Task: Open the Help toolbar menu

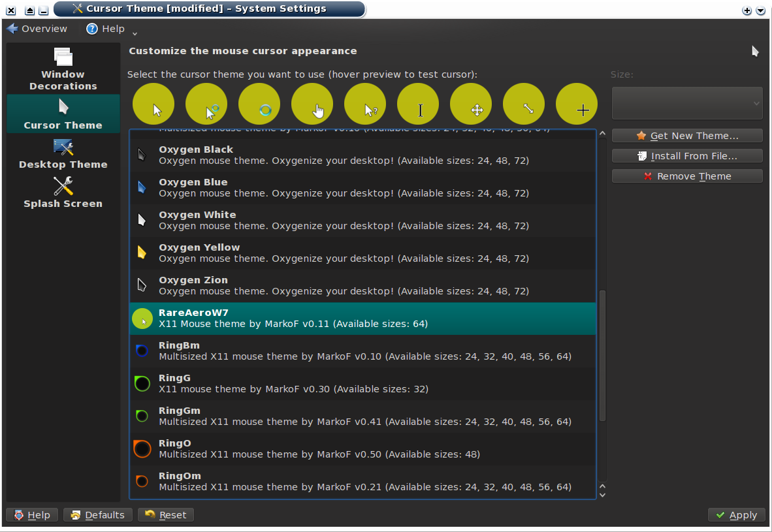Action: click(105, 29)
